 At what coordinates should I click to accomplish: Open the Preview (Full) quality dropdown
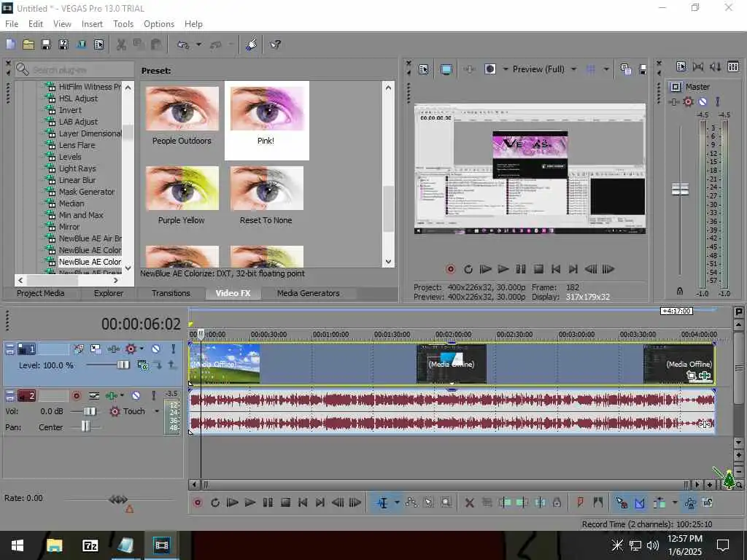tap(574, 69)
